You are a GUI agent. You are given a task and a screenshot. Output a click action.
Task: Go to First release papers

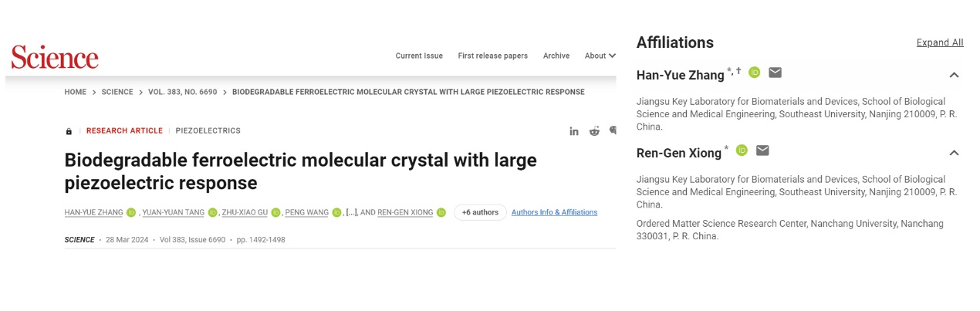(x=492, y=56)
